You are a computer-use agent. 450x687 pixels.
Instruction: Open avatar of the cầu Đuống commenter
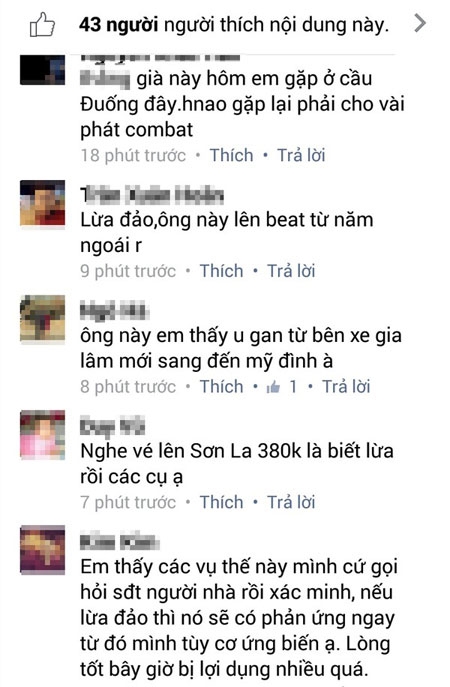pyautogui.click(x=43, y=70)
